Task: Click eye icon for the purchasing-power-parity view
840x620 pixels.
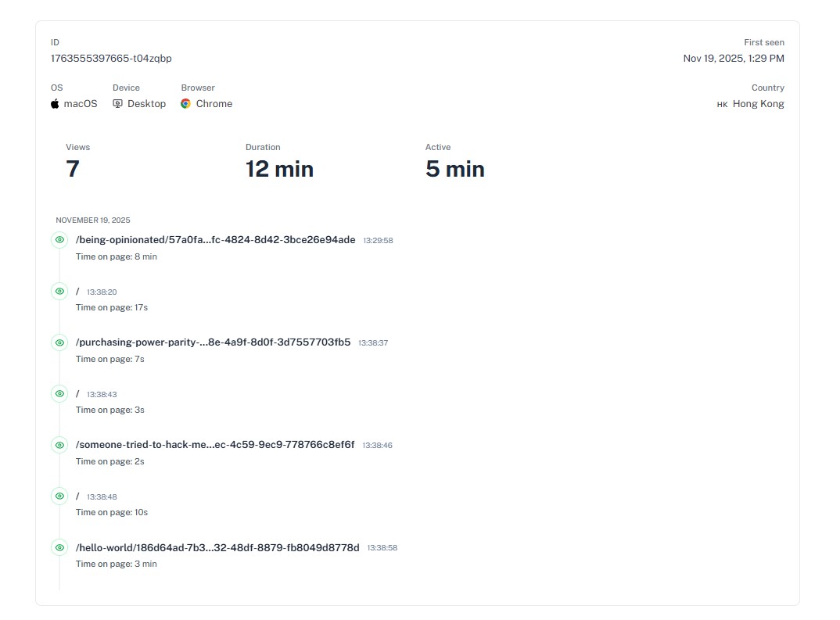Action: pos(59,342)
